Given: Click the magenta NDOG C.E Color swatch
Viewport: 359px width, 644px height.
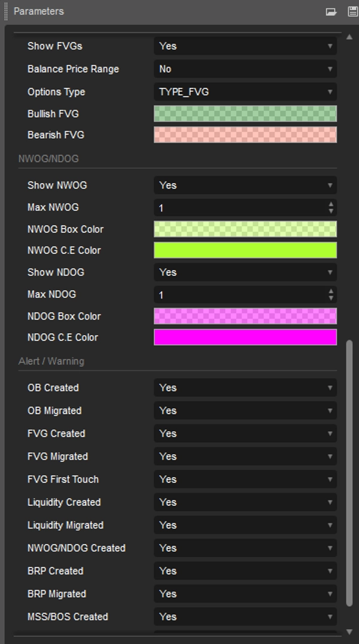Looking at the screenshot, I should pyautogui.click(x=245, y=338).
